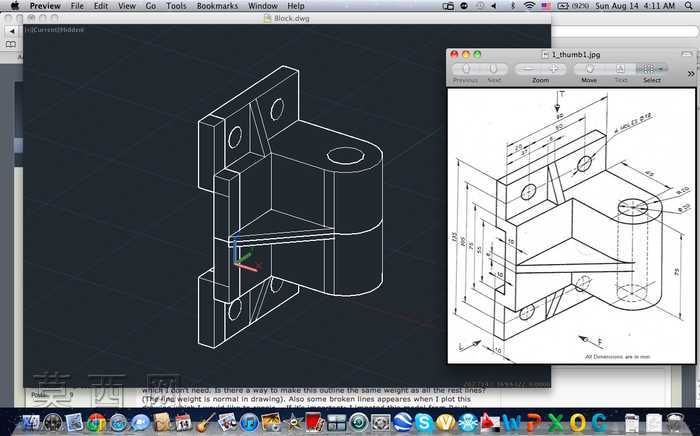This screenshot has width=700, height=436.
Task: Launch Skype from the Dock
Action: pyautogui.click(x=424, y=422)
